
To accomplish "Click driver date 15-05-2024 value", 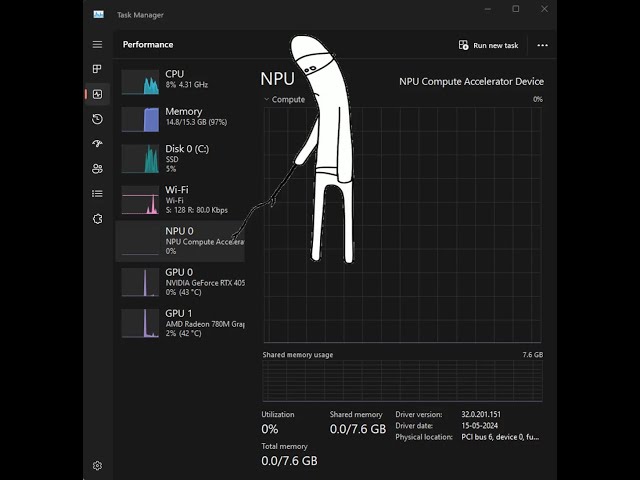I will click(480, 426).
